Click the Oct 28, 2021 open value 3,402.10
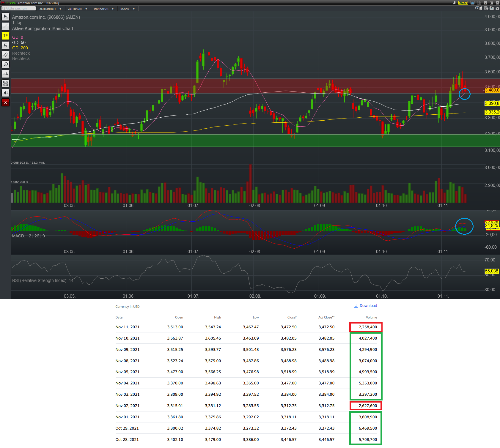Viewport: 500px width, 448px height. click(x=175, y=440)
